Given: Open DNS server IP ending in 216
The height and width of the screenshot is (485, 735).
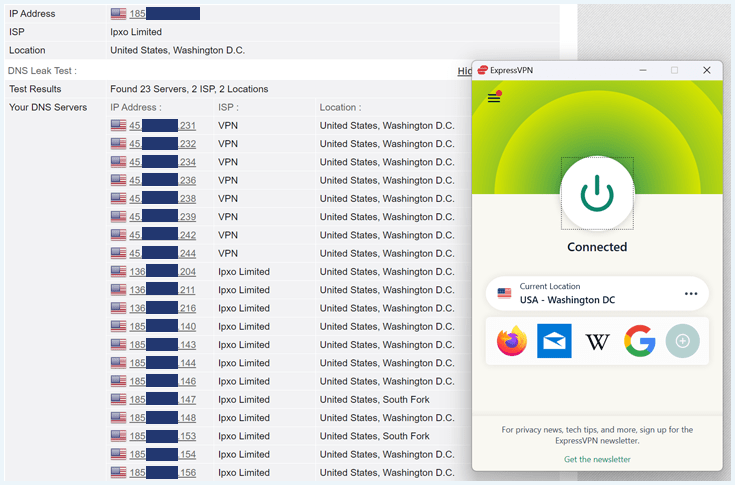Looking at the screenshot, I should coord(163,308).
